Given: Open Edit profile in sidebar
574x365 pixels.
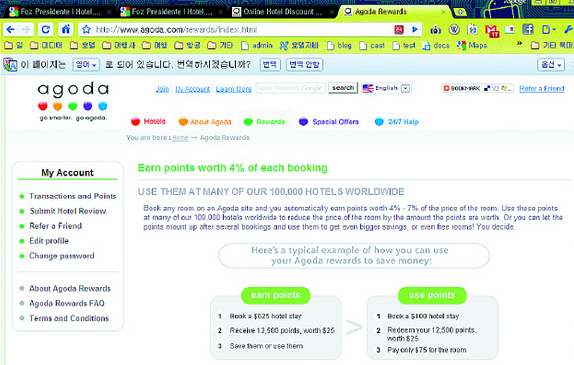Looking at the screenshot, I should point(49,241).
